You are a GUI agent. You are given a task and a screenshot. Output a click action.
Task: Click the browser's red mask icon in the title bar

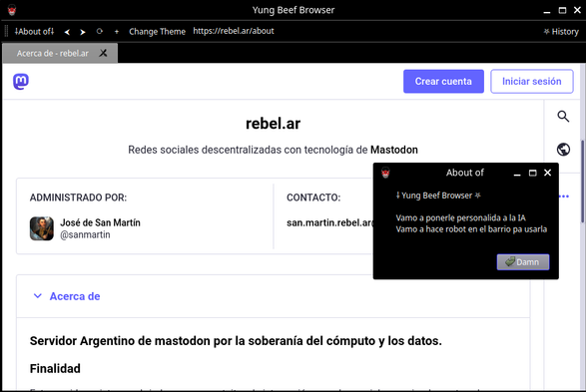(12, 10)
